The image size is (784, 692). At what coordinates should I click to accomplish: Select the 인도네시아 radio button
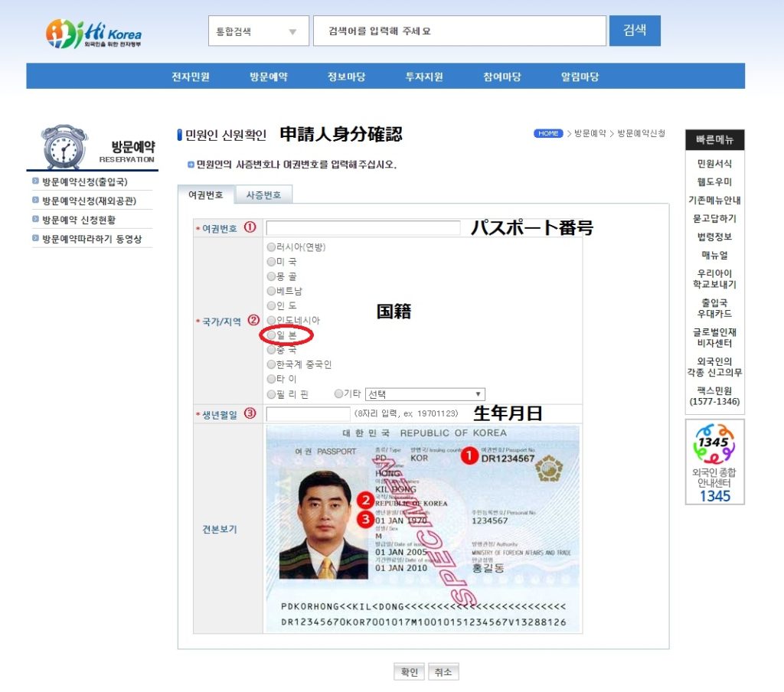[271, 320]
